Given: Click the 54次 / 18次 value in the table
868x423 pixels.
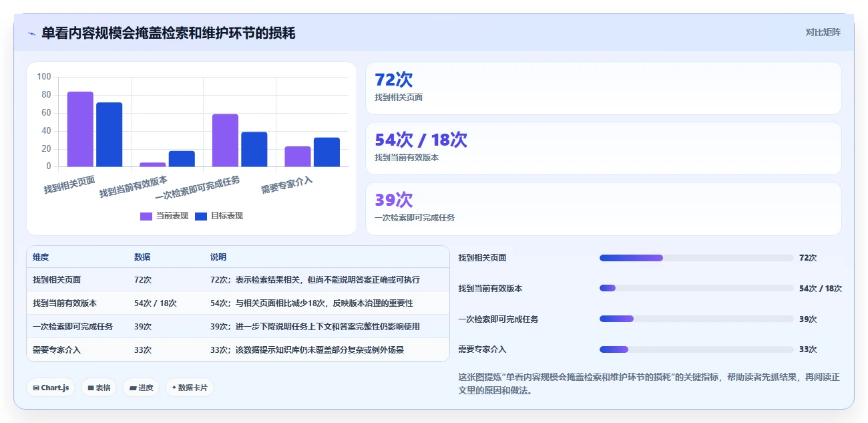Looking at the screenshot, I should [x=156, y=303].
